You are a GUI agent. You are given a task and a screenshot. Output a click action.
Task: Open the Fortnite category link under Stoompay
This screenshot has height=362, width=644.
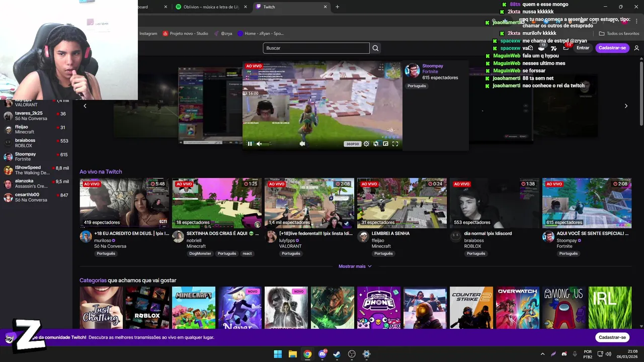[430, 72]
